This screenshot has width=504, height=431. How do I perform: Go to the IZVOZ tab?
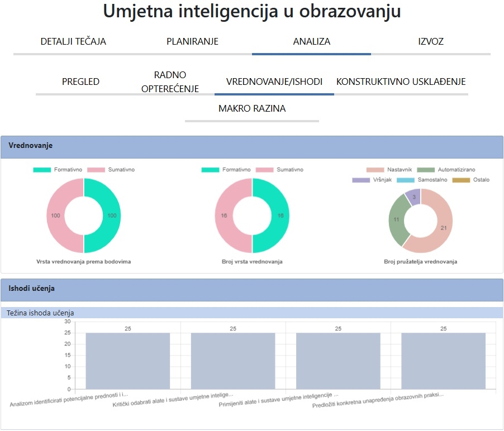pyautogui.click(x=431, y=41)
